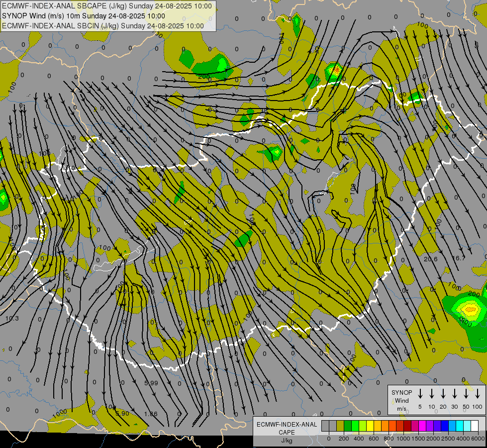The image size is (487, 448).
Task: Click the 20 m/s wind arrow in legend
Action: click(443, 394)
